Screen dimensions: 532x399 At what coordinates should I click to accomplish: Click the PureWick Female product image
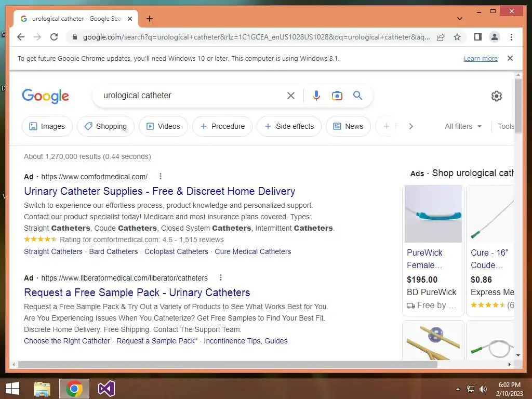pyautogui.click(x=433, y=214)
